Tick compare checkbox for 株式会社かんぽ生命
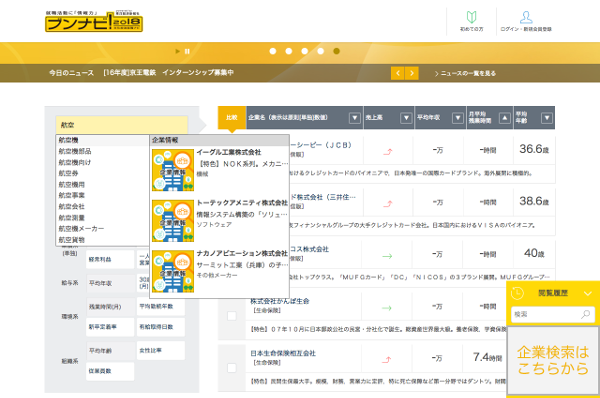Screen dimensions: 600x398 (x=232, y=316)
